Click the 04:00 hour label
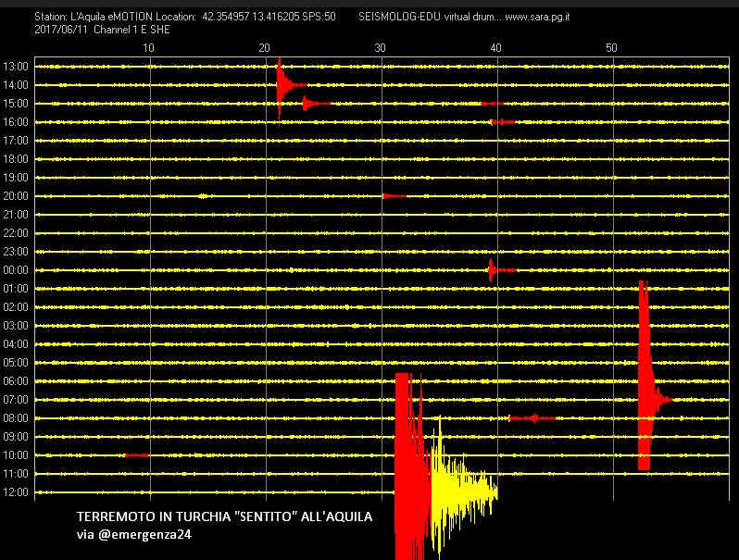The height and width of the screenshot is (560, 739). click(x=16, y=344)
